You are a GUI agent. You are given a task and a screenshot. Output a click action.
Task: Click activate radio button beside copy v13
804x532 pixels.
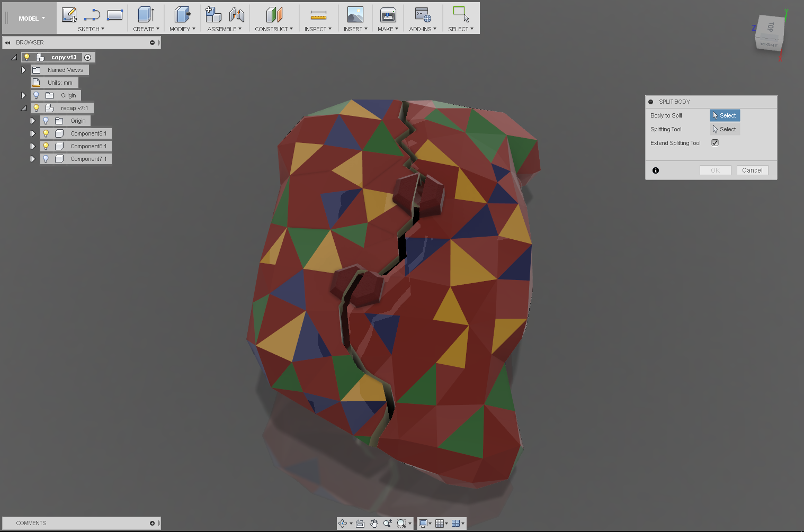click(88, 57)
